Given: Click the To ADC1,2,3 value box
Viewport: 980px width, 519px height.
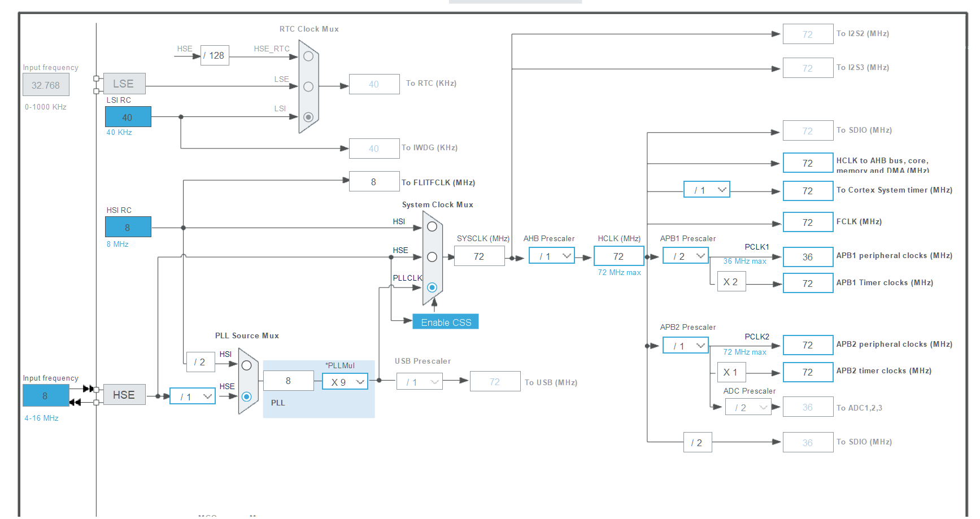Looking at the screenshot, I should click(808, 407).
